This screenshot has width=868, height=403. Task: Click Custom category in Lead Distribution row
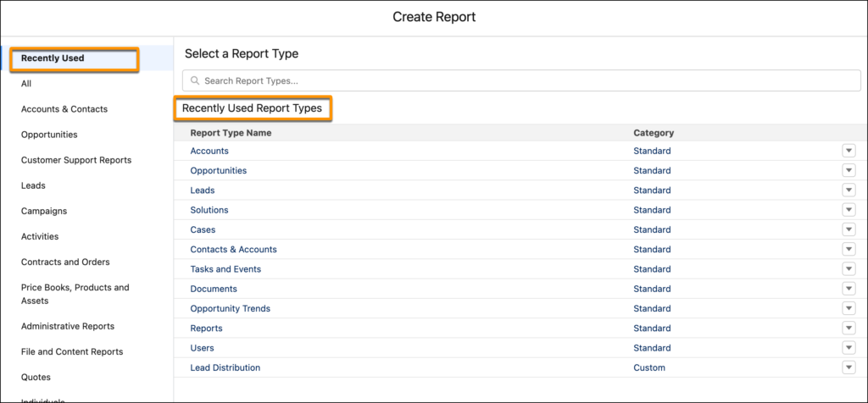(649, 367)
